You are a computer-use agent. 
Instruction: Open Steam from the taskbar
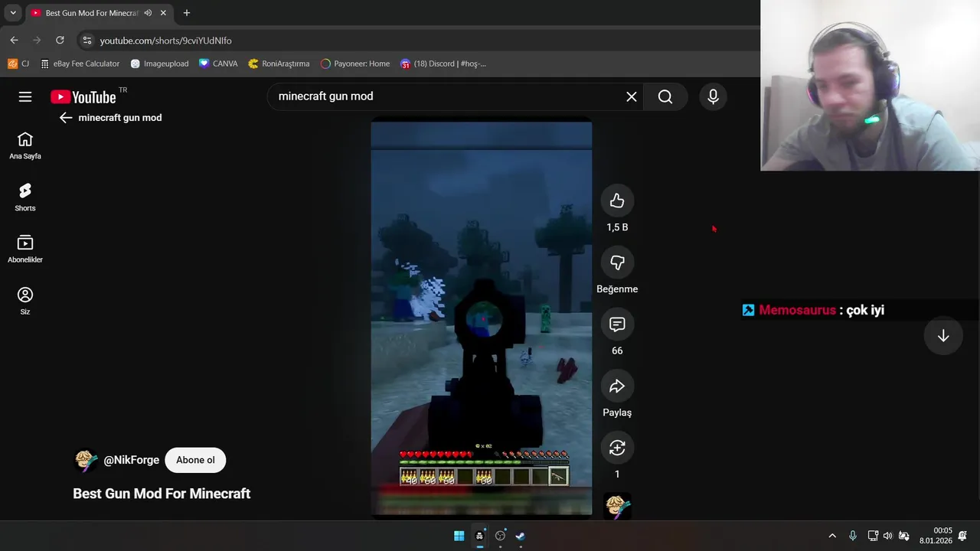point(521,536)
